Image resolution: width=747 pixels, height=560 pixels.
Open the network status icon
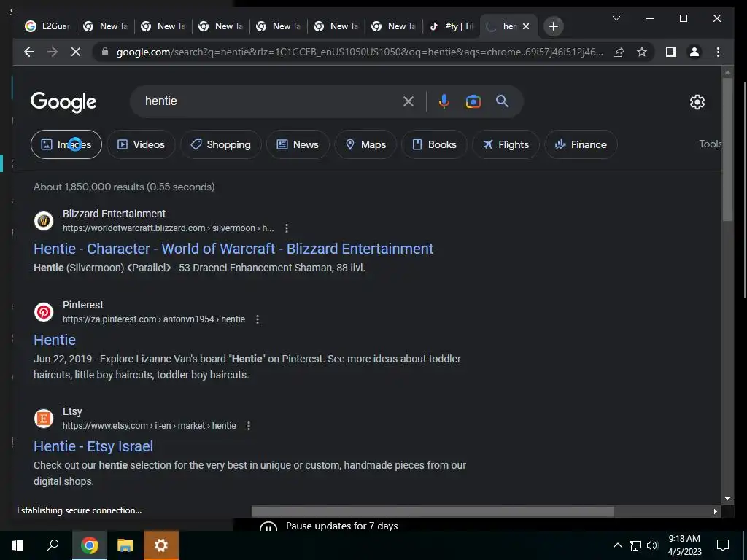(635, 545)
